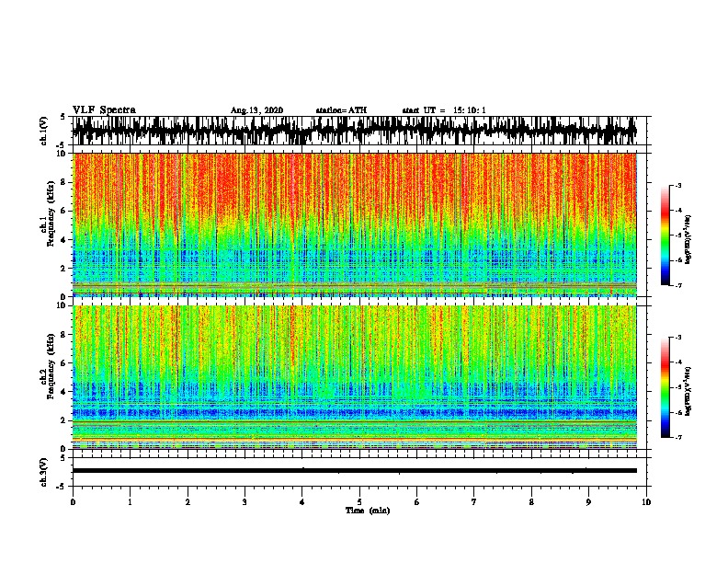This screenshot has width=728, height=563.
Task: Click time axis tick label "5"
Action: [x=359, y=502]
